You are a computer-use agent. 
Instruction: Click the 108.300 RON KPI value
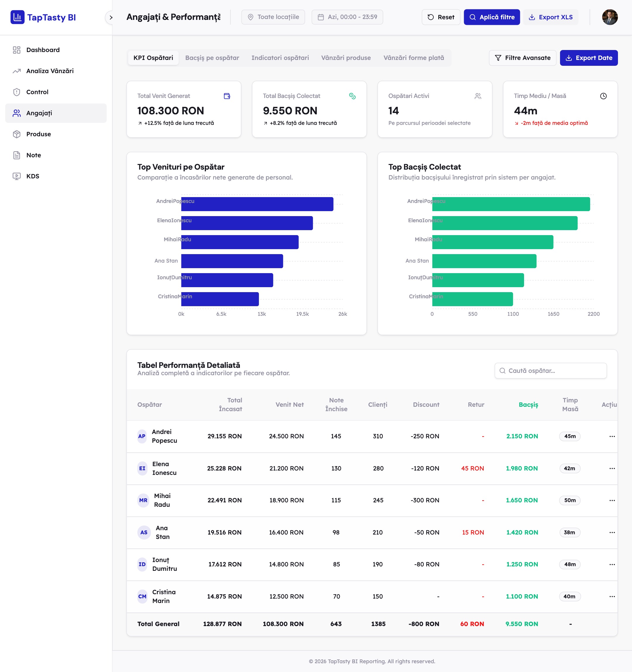(x=170, y=111)
